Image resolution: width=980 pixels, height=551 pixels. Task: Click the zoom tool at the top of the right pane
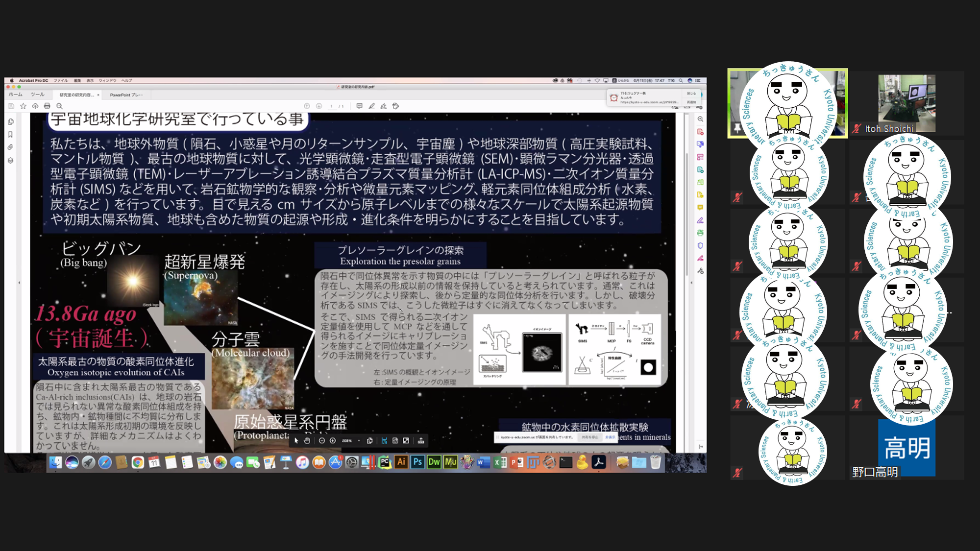pos(700,119)
